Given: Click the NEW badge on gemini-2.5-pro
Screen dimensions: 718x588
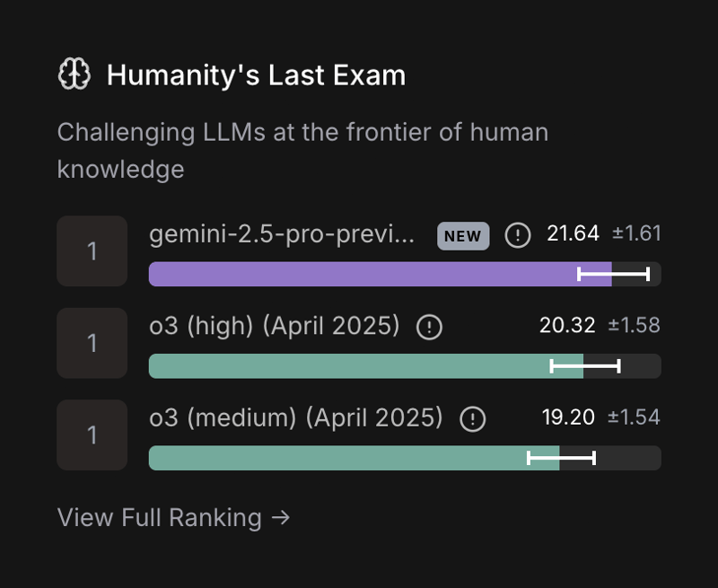Looking at the screenshot, I should point(462,234).
